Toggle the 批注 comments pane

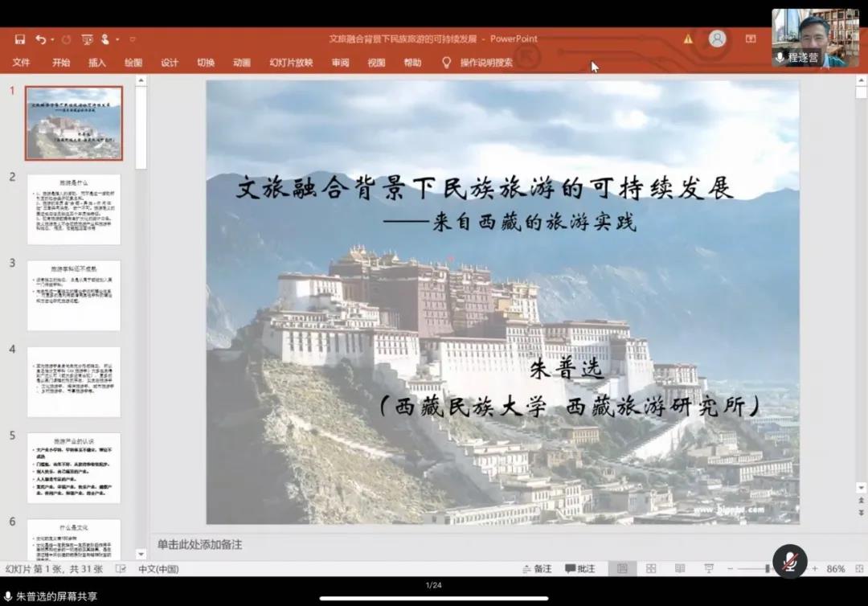tap(579, 569)
